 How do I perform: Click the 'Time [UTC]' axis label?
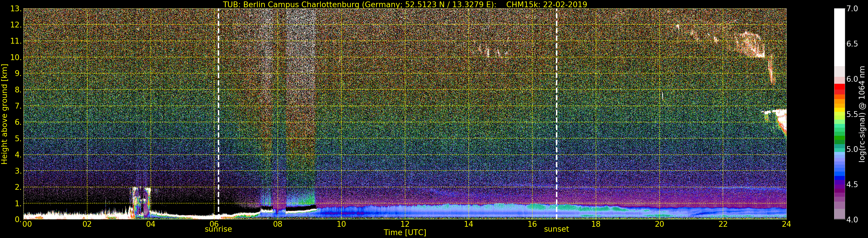point(405,233)
